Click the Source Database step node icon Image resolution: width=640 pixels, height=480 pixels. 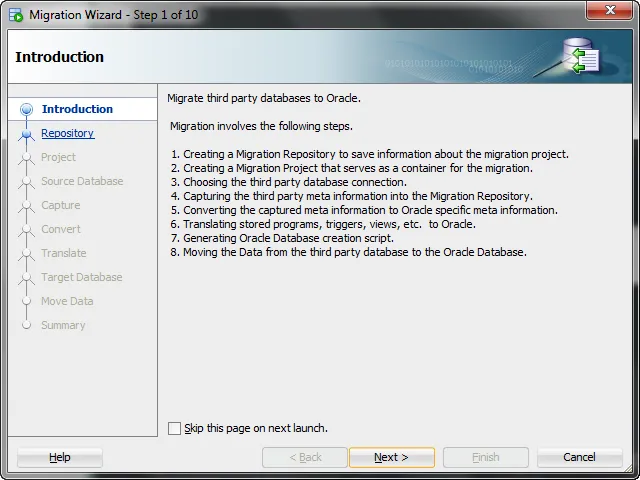click(27, 182)
